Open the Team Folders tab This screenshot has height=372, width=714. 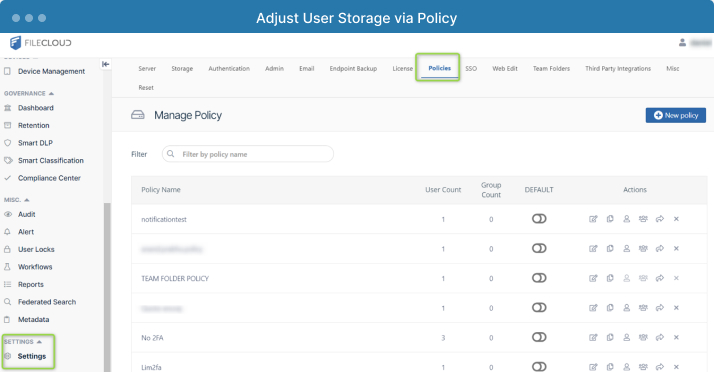click(x=551, y=69)
